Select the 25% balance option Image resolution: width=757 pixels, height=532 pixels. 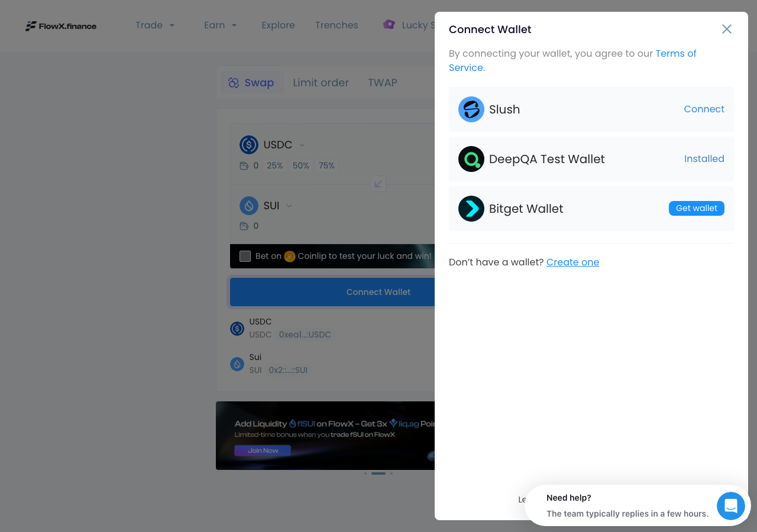point(275,166)
